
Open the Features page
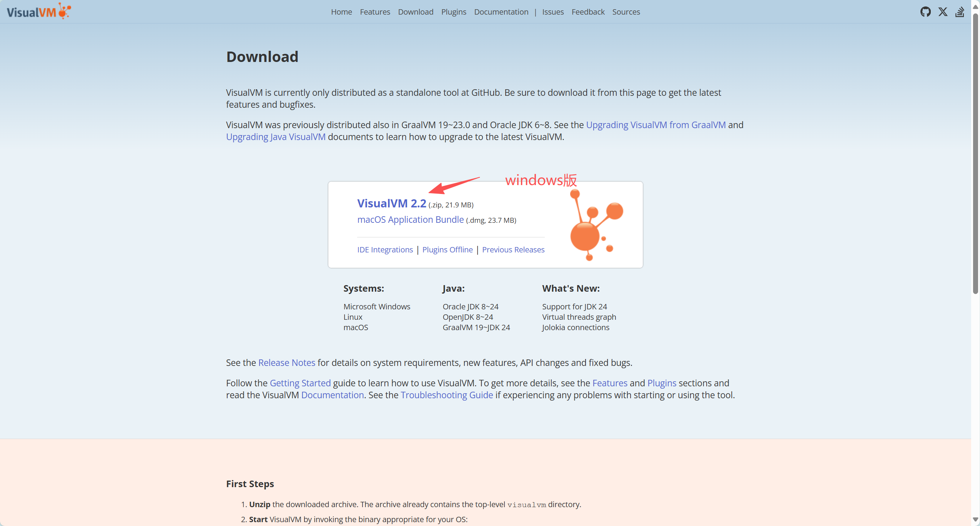coord(375,12)
